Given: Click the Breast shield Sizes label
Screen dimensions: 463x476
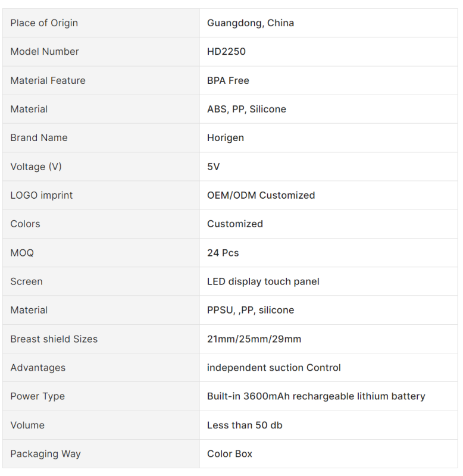Looking at the screenshot, I should coord(54,339).
